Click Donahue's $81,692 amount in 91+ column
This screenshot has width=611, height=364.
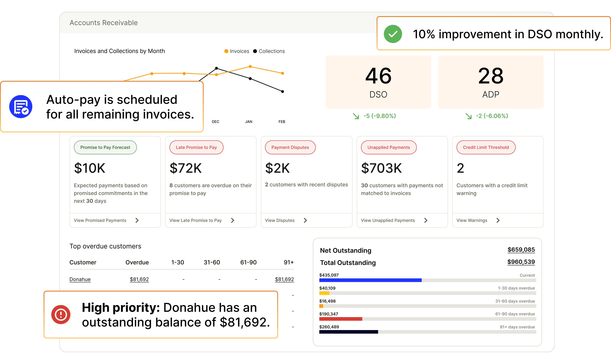coord(284,279)
